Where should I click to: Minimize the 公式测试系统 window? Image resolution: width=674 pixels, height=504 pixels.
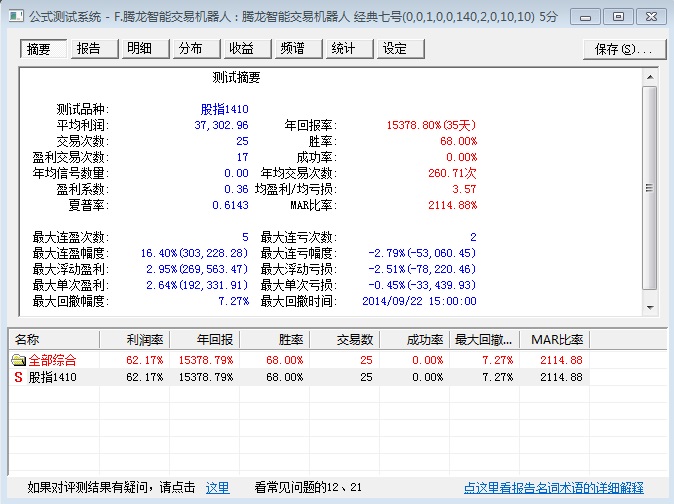pyautogui.click(x=585, y=17)
